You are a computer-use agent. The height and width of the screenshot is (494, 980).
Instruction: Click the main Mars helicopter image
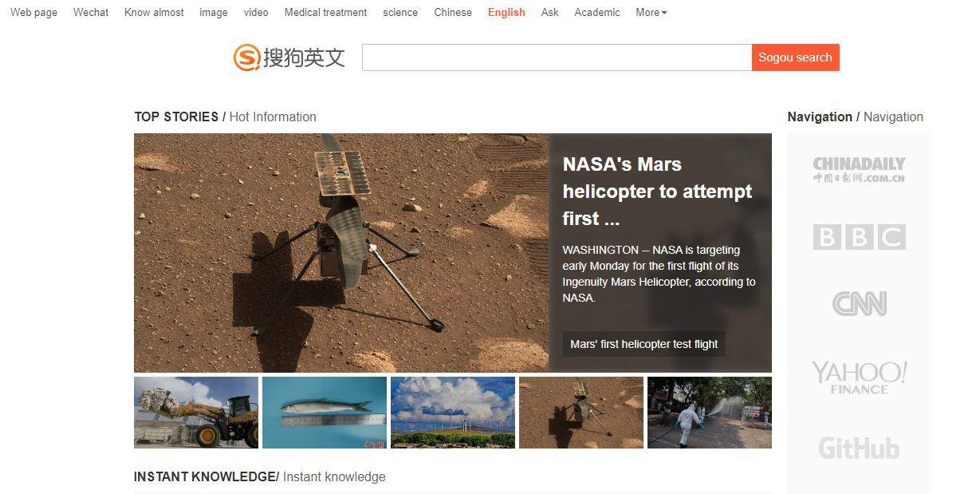pos(341,252)
